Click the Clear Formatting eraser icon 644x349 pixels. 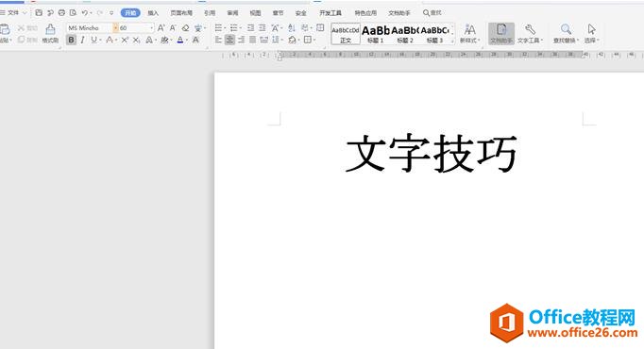pos(186,27)
